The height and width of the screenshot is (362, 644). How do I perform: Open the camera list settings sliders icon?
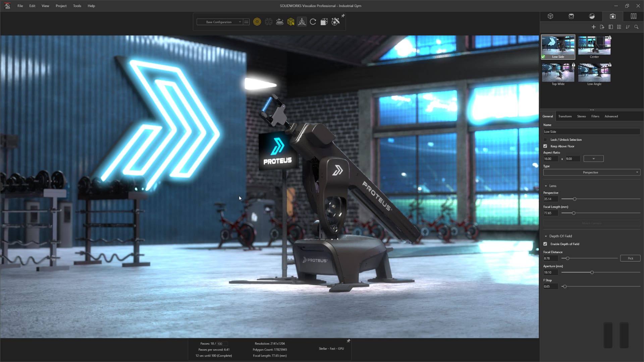619,27
